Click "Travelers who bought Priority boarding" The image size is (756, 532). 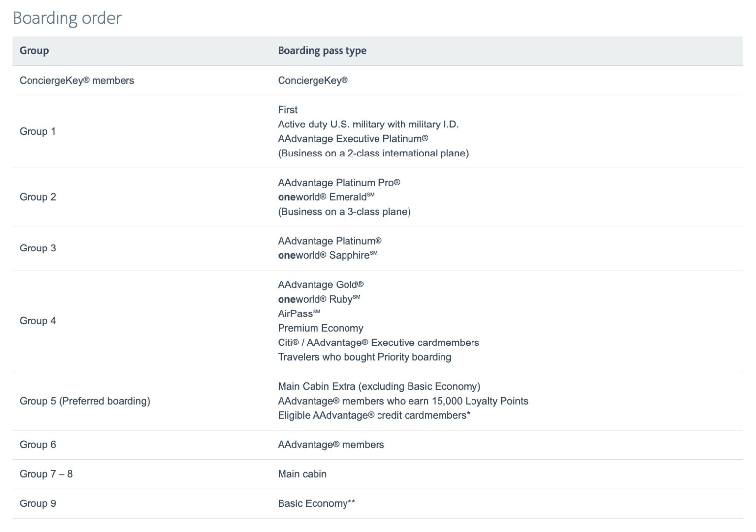364,357
